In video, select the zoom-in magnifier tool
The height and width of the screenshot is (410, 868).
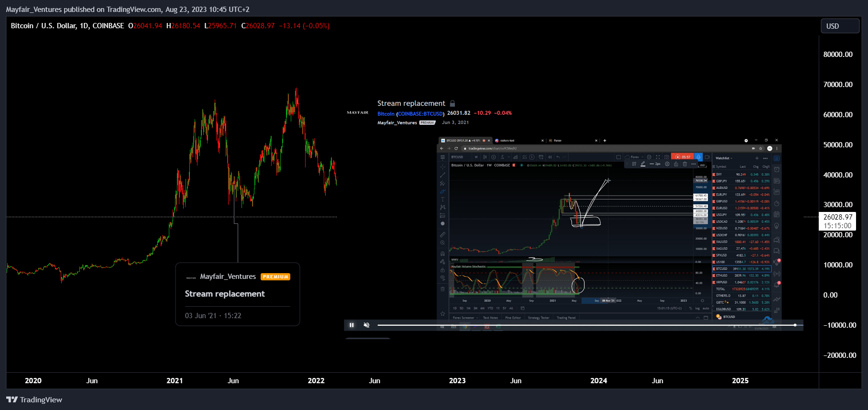[x=442, y=243]
